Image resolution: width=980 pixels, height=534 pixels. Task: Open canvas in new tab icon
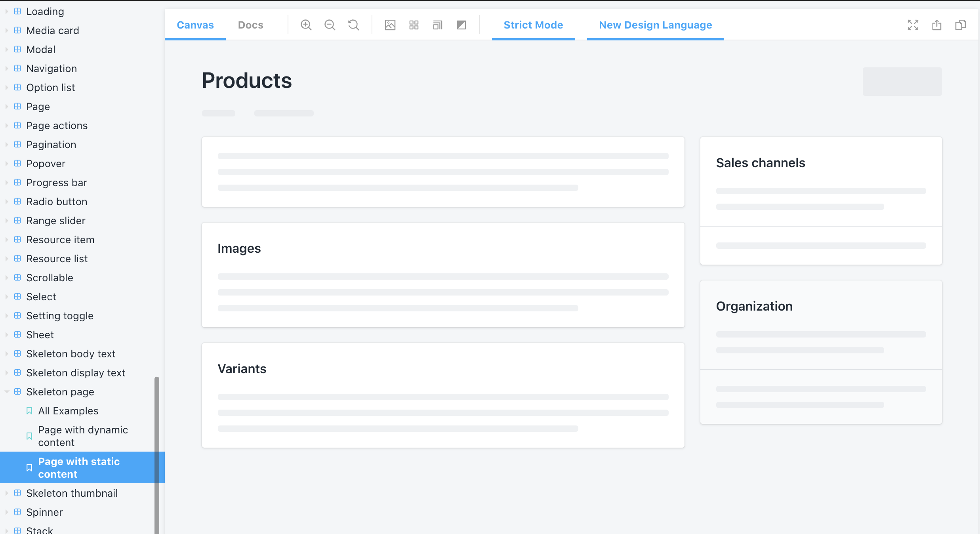pos(937,25)
